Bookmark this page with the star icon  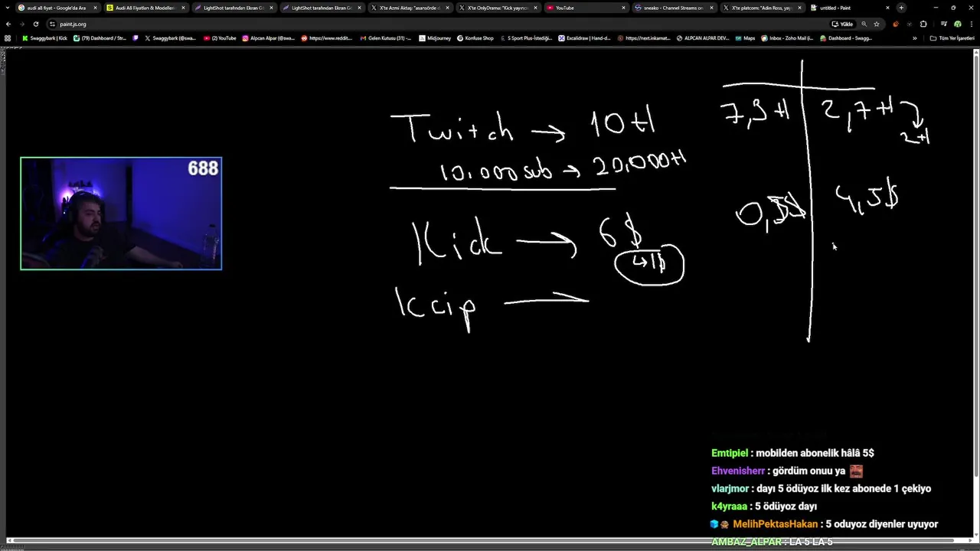click(x=877, y=24)
